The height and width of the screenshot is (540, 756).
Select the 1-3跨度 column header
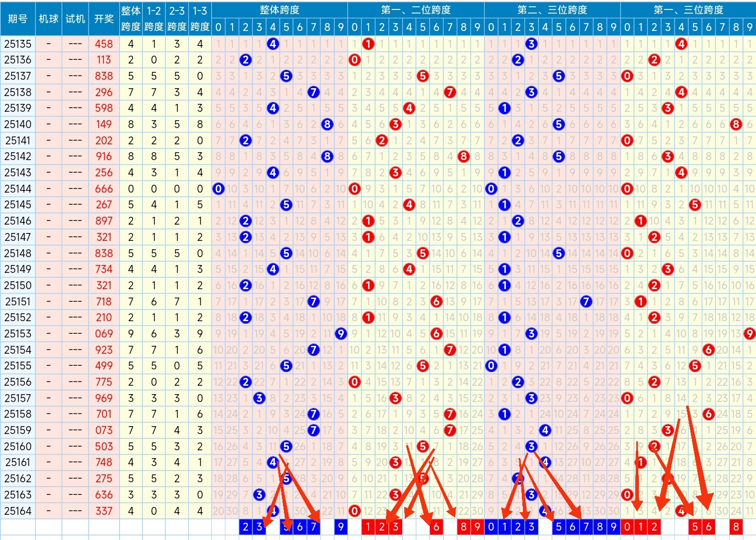(x=200, y=18)
